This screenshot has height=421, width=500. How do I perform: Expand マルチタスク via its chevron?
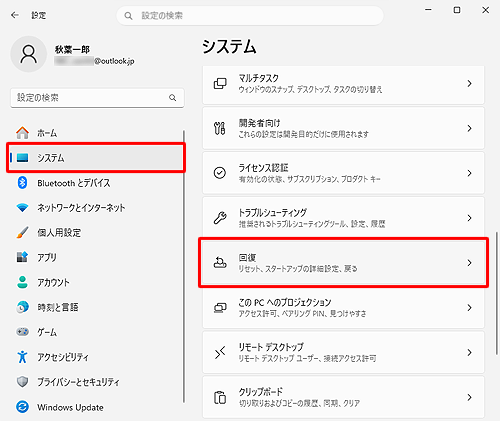pos(469,83)
